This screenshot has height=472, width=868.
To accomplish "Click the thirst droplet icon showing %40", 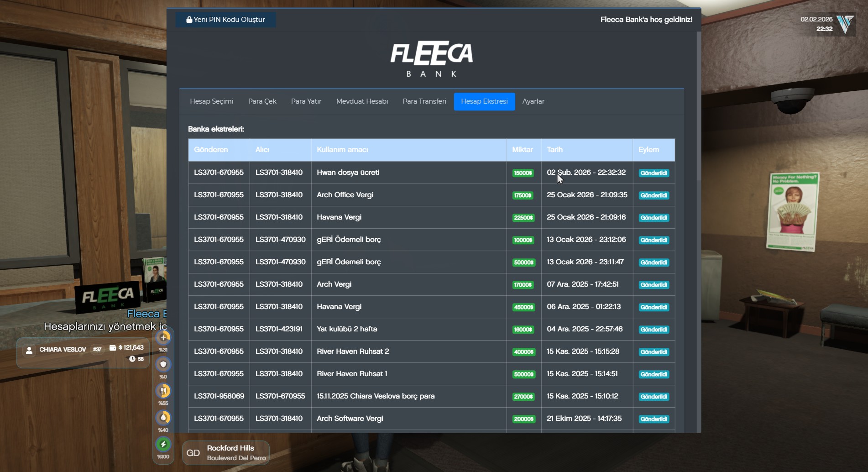I will (163, 418).
